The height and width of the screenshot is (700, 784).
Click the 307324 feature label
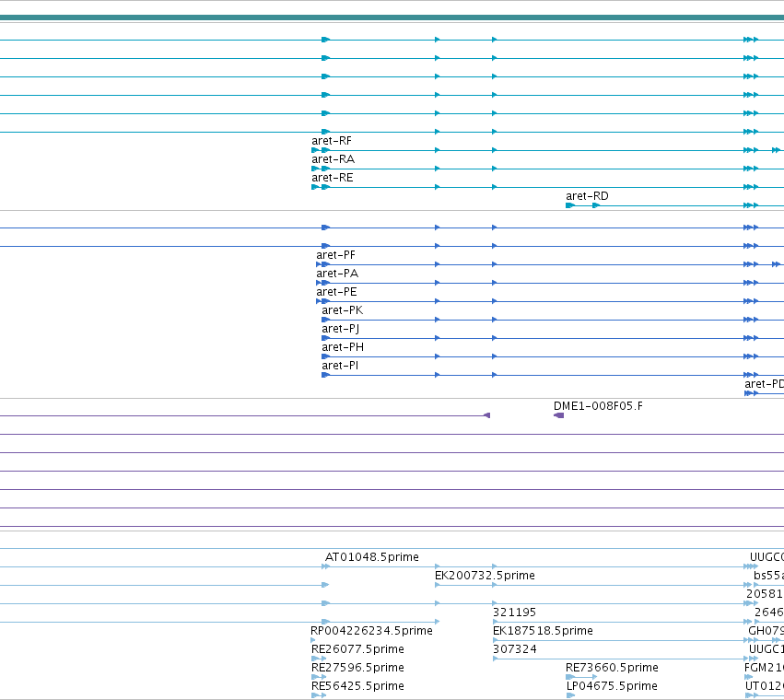point(515,649)
